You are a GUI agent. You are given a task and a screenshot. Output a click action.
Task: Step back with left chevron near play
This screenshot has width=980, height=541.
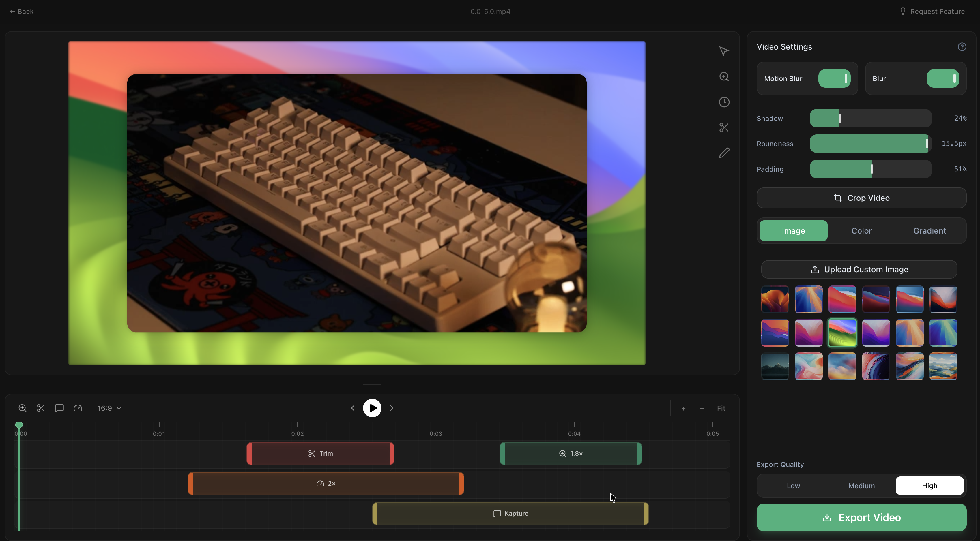353,408
